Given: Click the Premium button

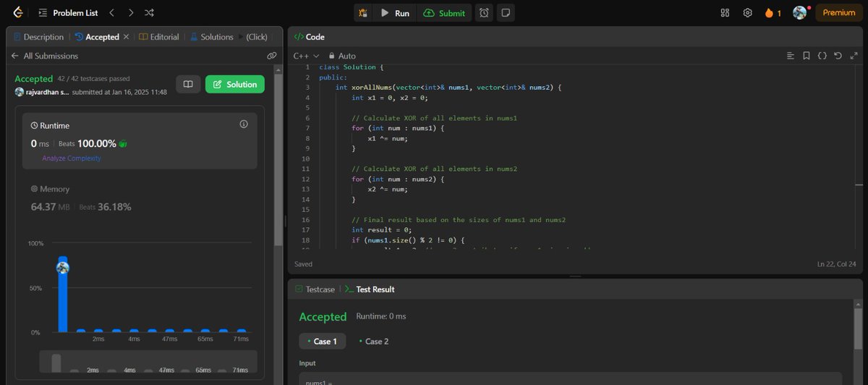Looking at the screenshot, I should pyautogui.click(x=839, y=13).
